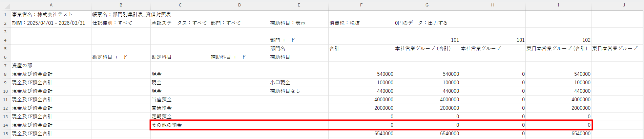Select column A header
The width and height of the screenshot is (644, 139).
click(51, 5)
